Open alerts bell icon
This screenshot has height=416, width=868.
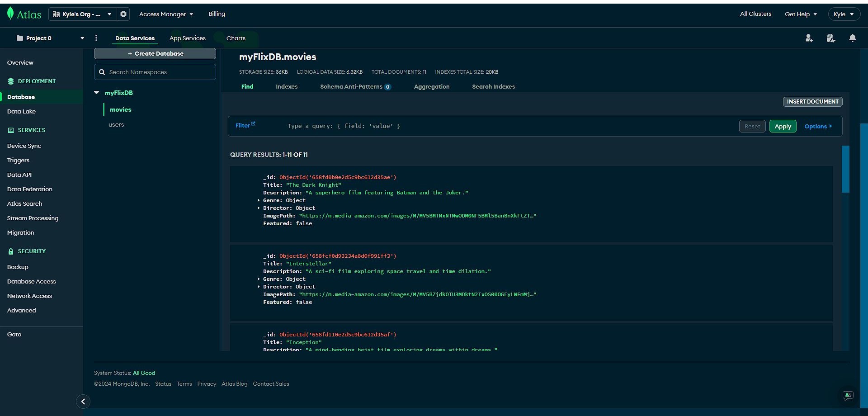(x=853, y=38)
